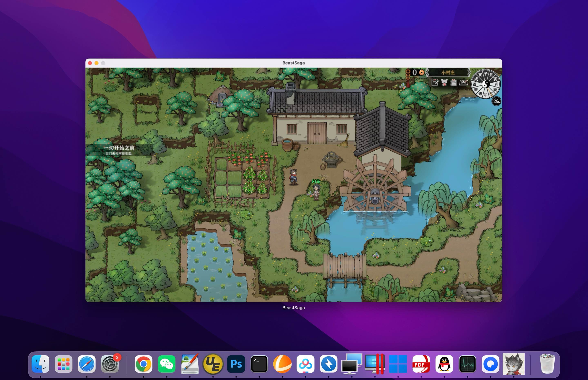The image size is (588, 380).
Task: Open the blue lightning bolt app
Action: [329, 364]
